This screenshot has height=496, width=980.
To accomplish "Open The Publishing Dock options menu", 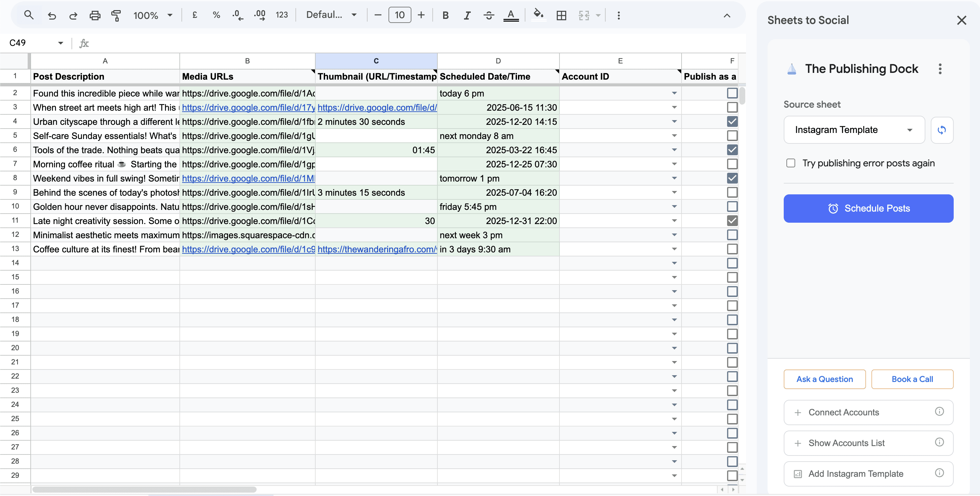I will (940, 69).
